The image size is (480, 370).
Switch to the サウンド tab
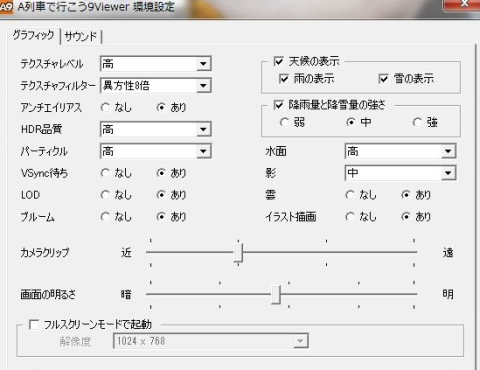[x=81, y=36]
